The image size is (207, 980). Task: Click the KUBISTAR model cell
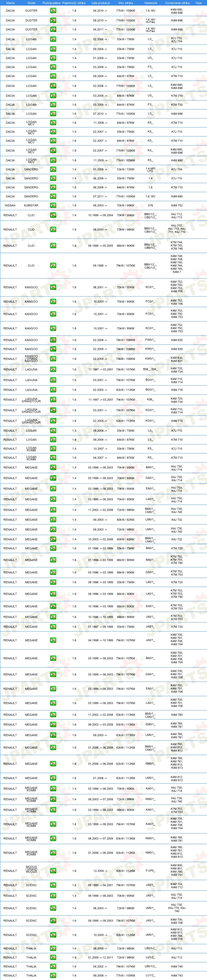coord(31,205)
